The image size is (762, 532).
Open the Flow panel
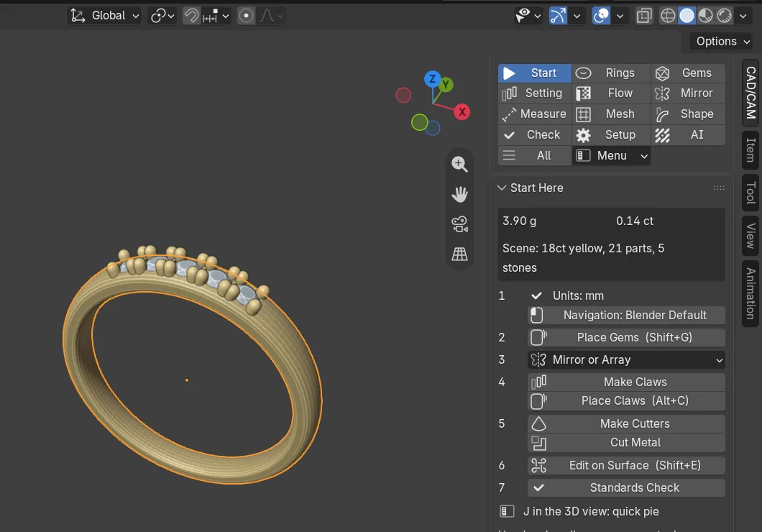pyautogui.click(x=611, y=93)
